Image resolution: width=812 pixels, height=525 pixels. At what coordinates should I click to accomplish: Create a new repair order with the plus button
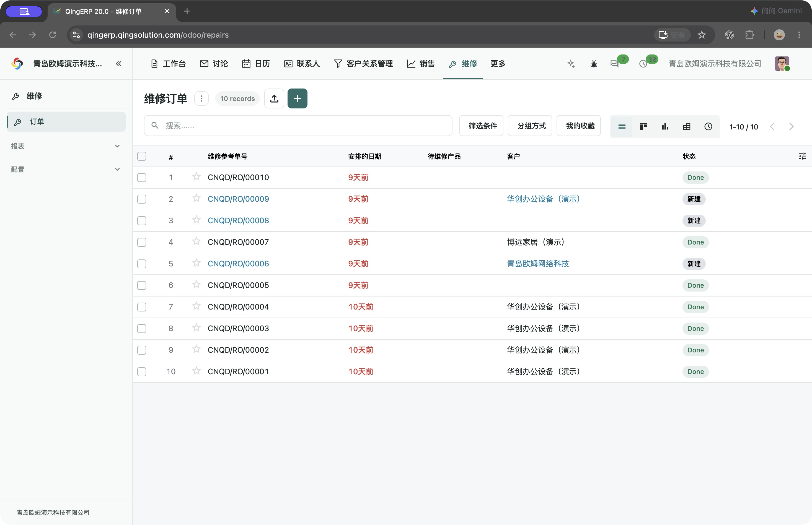click(298, 98)
